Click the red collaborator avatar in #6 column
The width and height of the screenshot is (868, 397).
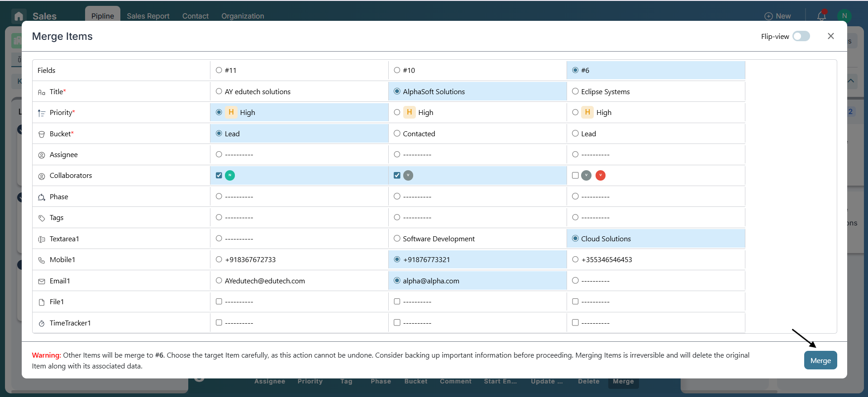tap(601, 175)
